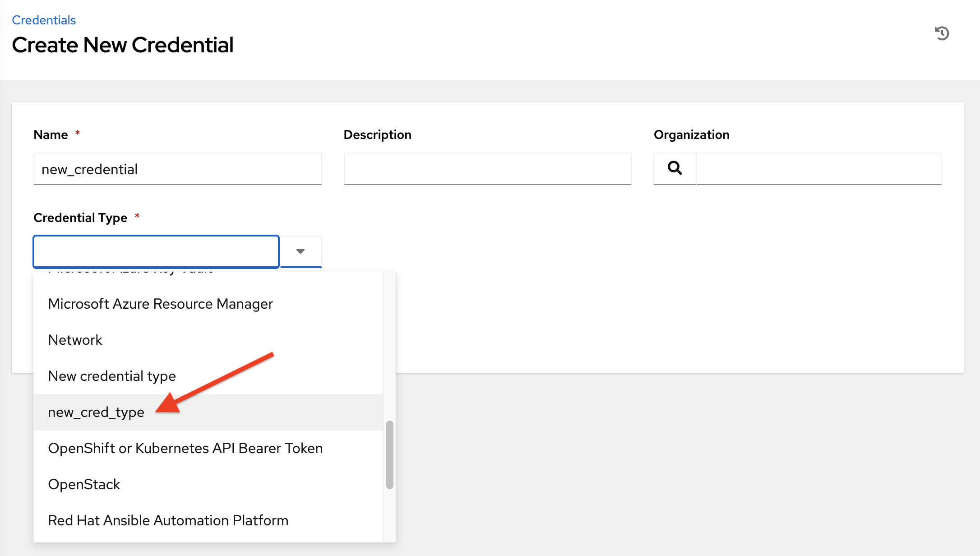Select OpenShift or Kubernetes API Bearer Token
This screenshot has width=980, height=556.
[185, 448]
